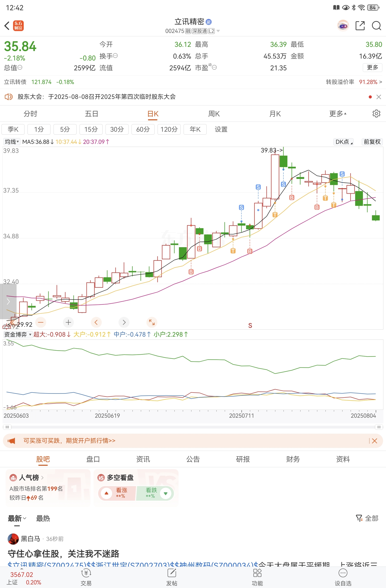Image resolution: width=386 pixels, height=588 pixels.
Task: Vote 看涨 bullish button
Action: [117, 493]
